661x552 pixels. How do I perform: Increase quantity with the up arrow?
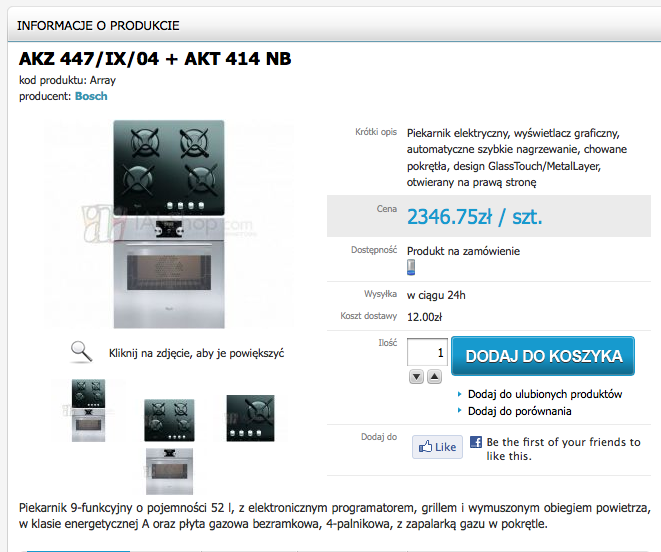point(434,377)
